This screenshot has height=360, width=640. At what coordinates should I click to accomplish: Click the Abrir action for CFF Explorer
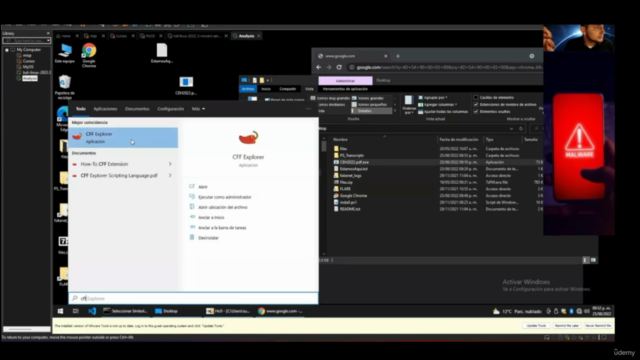[203, 187]
